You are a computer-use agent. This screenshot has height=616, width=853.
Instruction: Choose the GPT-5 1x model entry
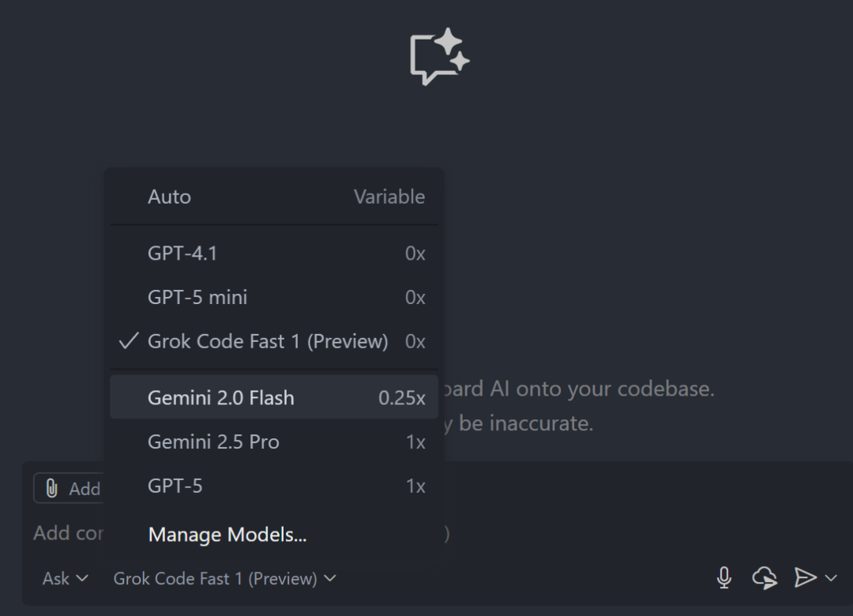(175, 486)
